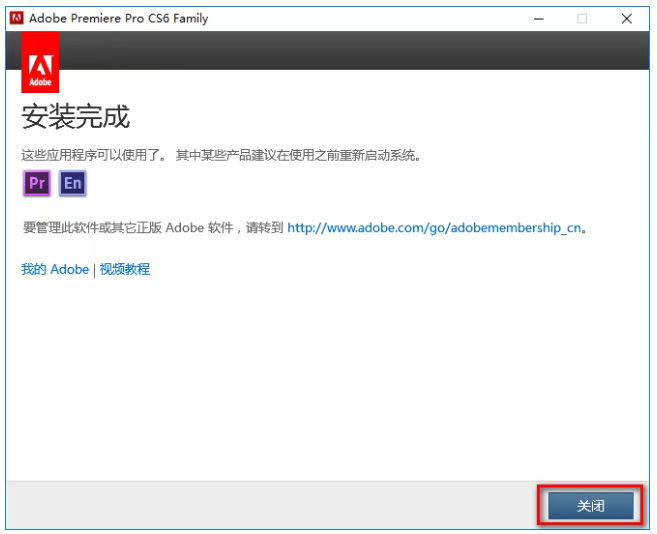Image resolution: width=657 pixels, height=534 pixels.
Task: Minimize the installer window
Action: pyautogui.click(x=537, y=18)
